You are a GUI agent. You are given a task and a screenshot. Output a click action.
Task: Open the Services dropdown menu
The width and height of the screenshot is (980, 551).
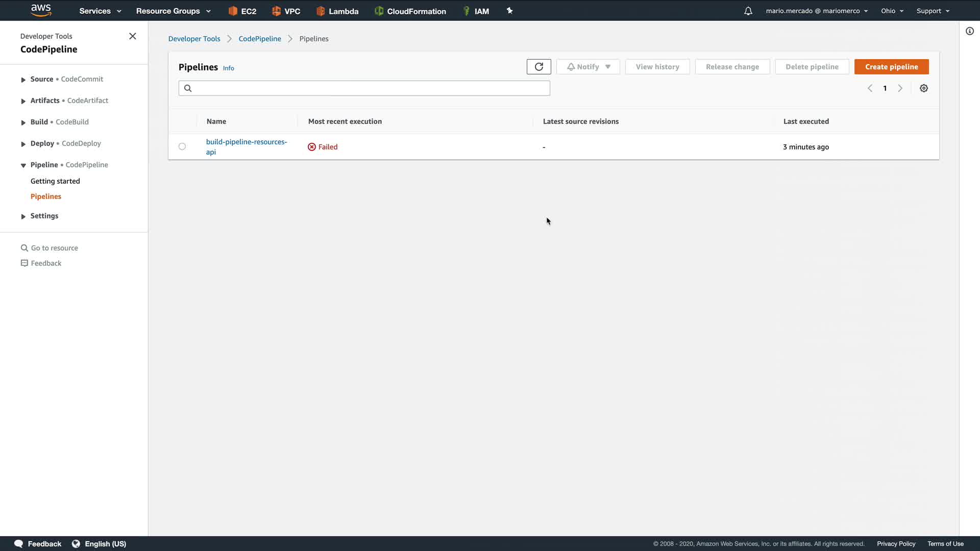(x=100, y=11)
